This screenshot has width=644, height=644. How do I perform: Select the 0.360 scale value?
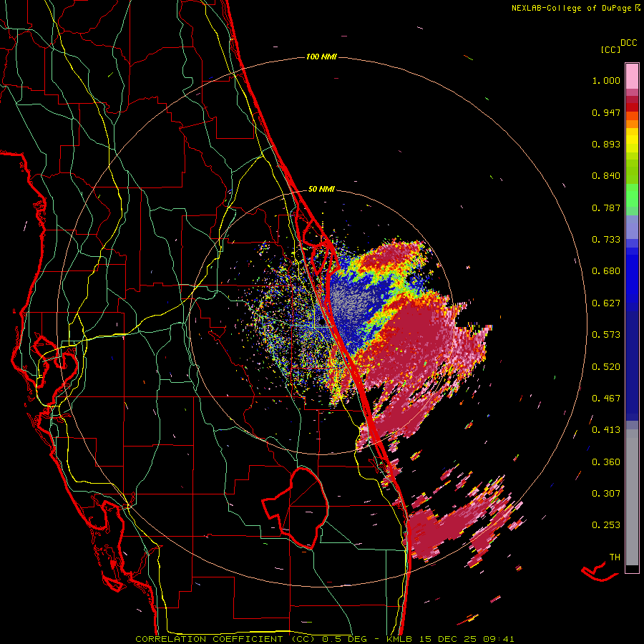(x=606, y=462)
